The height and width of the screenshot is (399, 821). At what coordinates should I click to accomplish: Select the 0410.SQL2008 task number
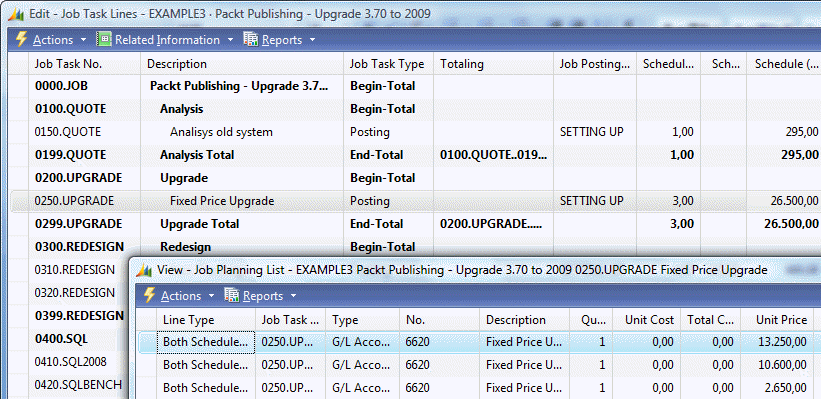(71, 362)
